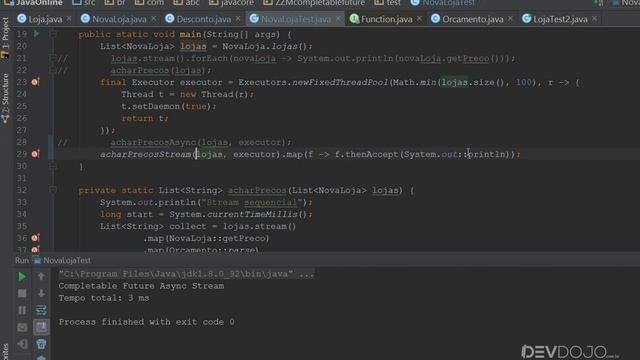Click the Exit icon in Run panel
640x360 pixels.
pos(22,344)
